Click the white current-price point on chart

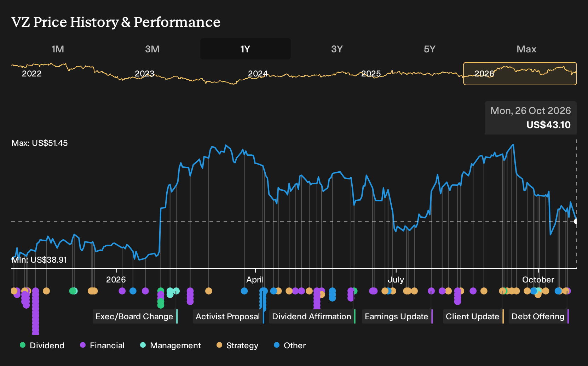(576, 221)
